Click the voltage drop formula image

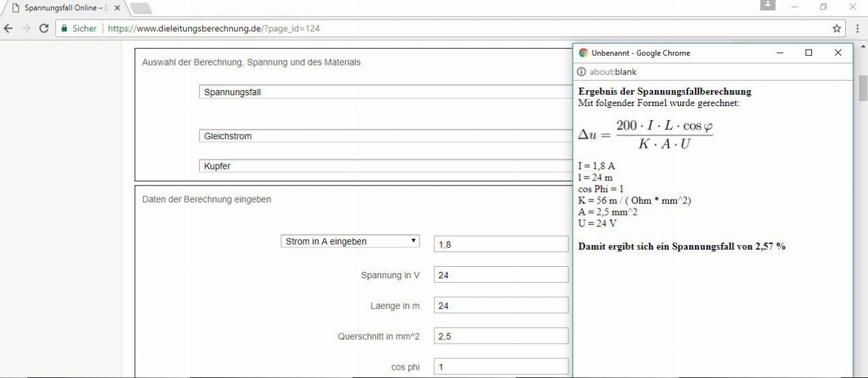645,134
